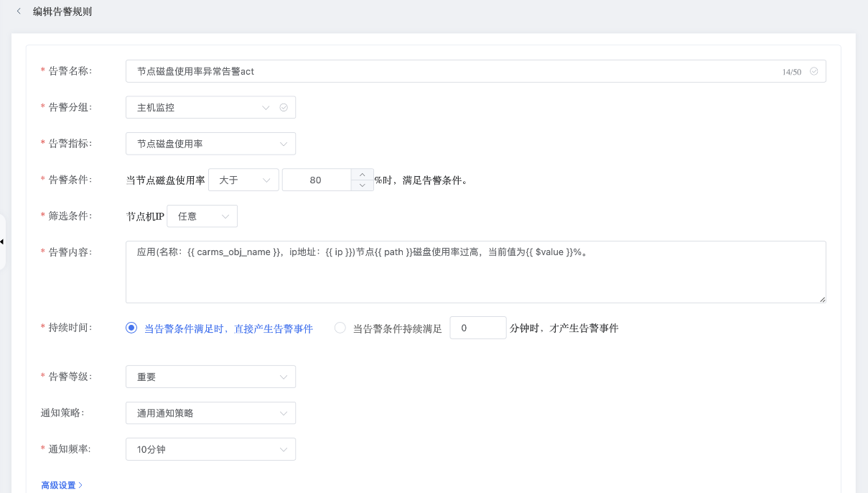Select 当告警条件持续满足 radio option

coord(340,328)
